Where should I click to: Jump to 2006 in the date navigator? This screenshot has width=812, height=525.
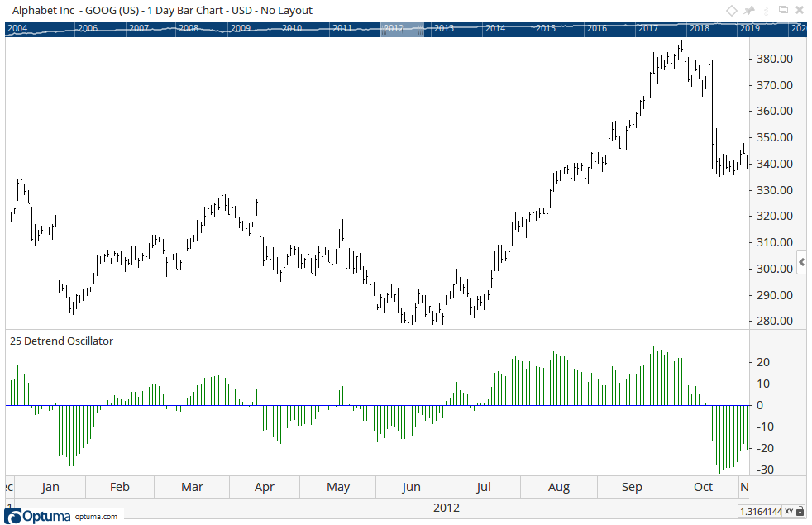tap(88, 28)
